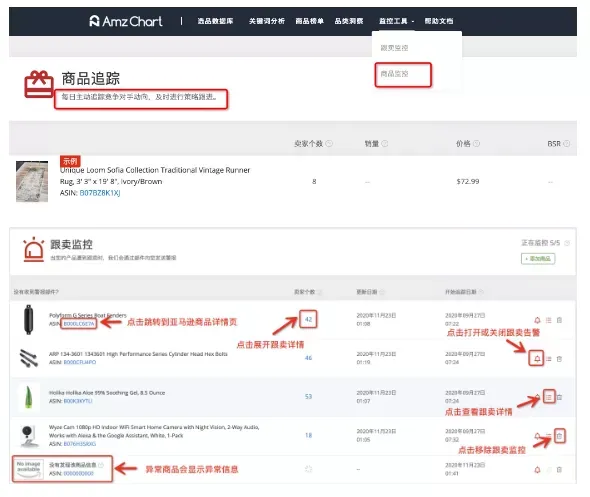
Task: Click the Wyze Cam thumbnail
Action: point(29,436)
